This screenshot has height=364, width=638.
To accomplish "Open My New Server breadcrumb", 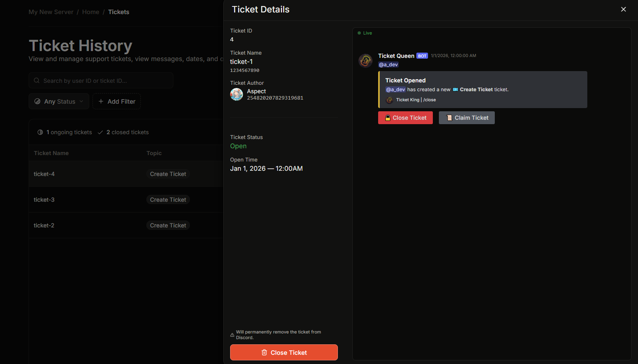I will click(51, 12).
